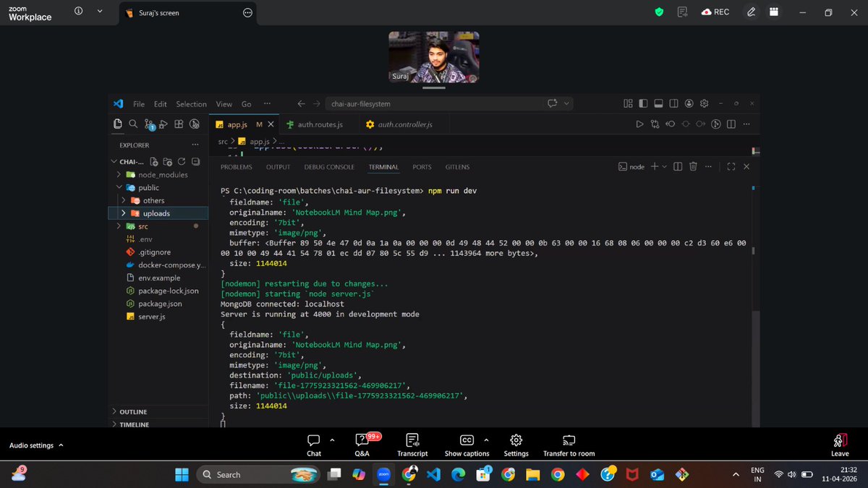The image size is (868, 488).
Task: Open the Source Control view in VS Code
Action: coord(149,124)
